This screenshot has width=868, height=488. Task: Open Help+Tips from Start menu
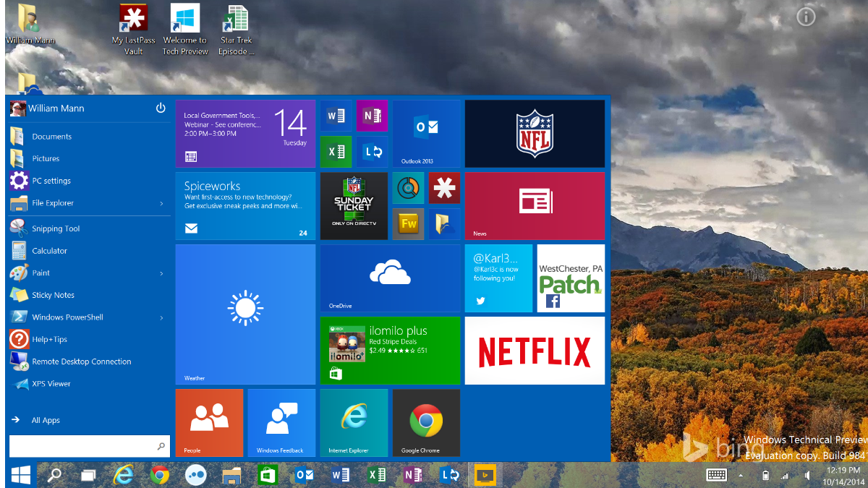pyautogui.click(x=88, y=339)
